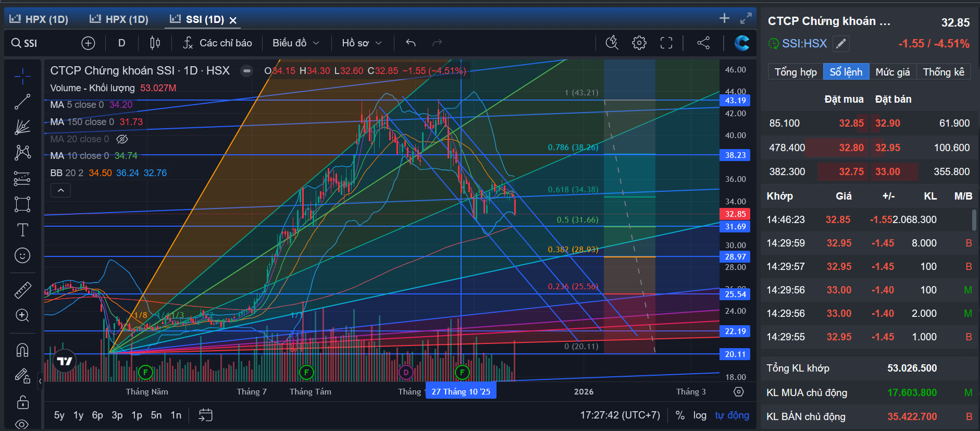Image resolution: width=980 pixels, height=431 pixels.
Task: Open the D timeframe interval selector
Action: click(121, 43)
